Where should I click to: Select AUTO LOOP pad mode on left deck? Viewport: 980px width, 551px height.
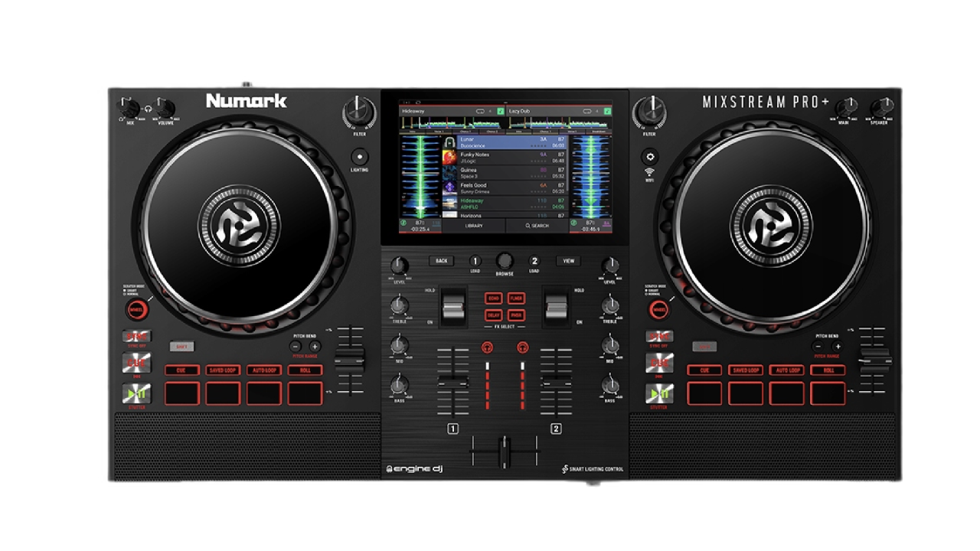pyautogui.click(x=264, y=370)
